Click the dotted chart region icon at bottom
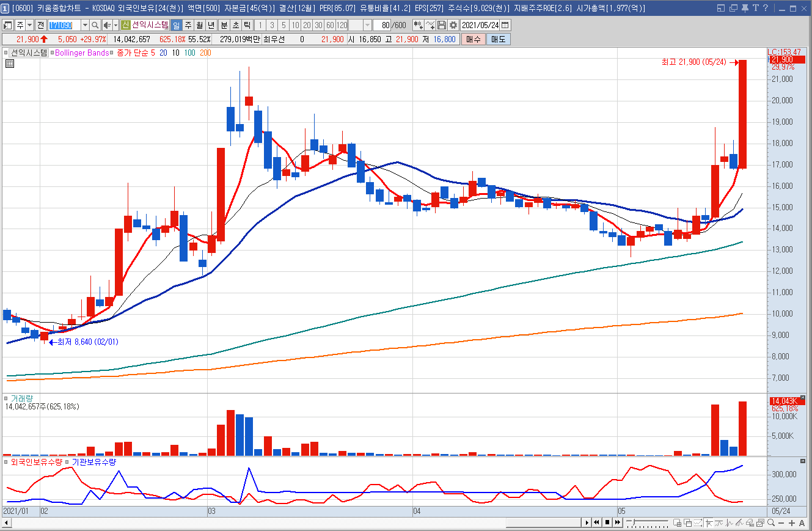The image size is (812, 531). coord(698,522)
